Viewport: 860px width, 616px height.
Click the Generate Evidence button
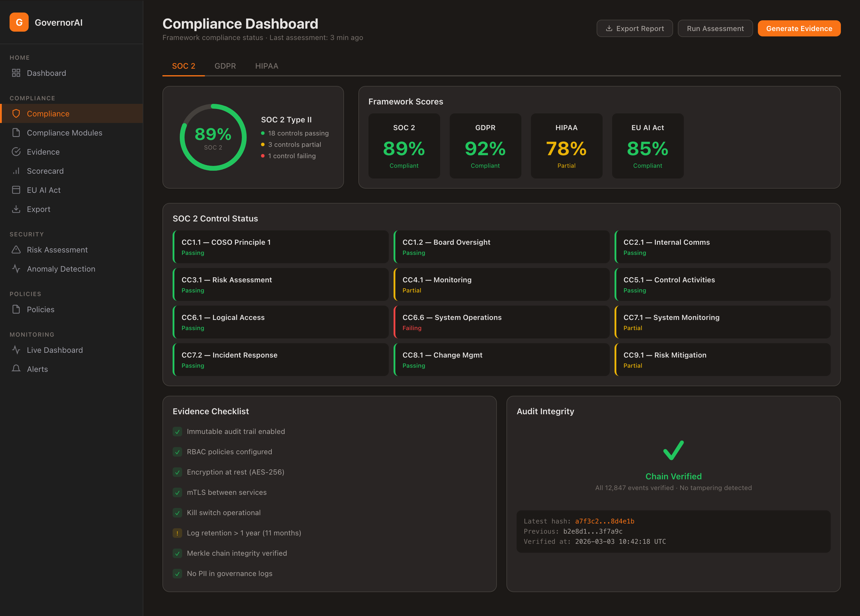pos(799,28)
